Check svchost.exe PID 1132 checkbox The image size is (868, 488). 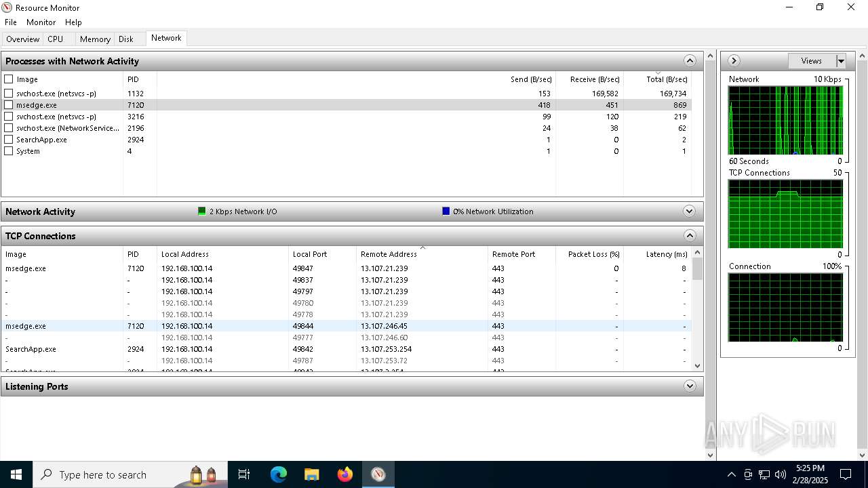click(9, 94)
